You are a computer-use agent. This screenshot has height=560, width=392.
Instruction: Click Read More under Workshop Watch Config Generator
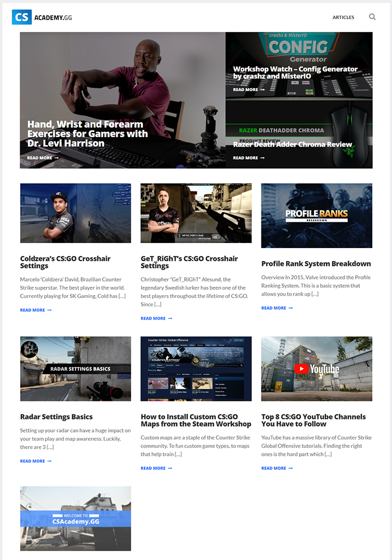[x=249, y=90]
